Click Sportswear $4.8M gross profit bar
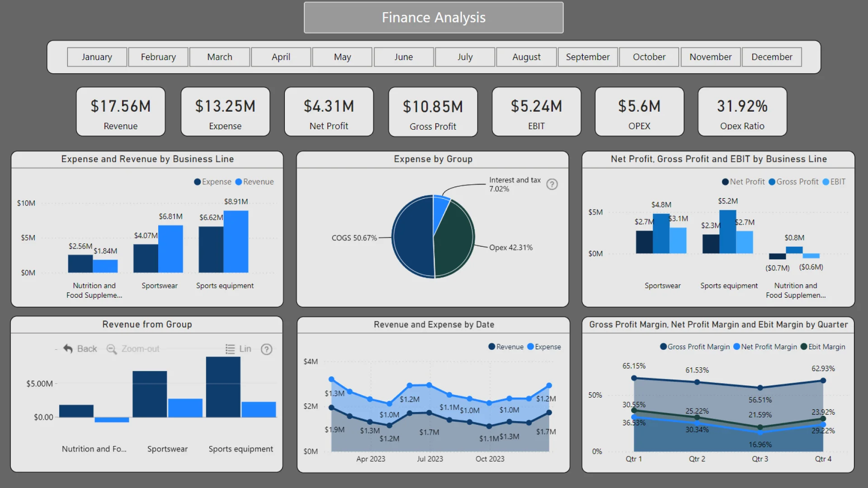This screenshot has height=488, width=868. point(661,234)
